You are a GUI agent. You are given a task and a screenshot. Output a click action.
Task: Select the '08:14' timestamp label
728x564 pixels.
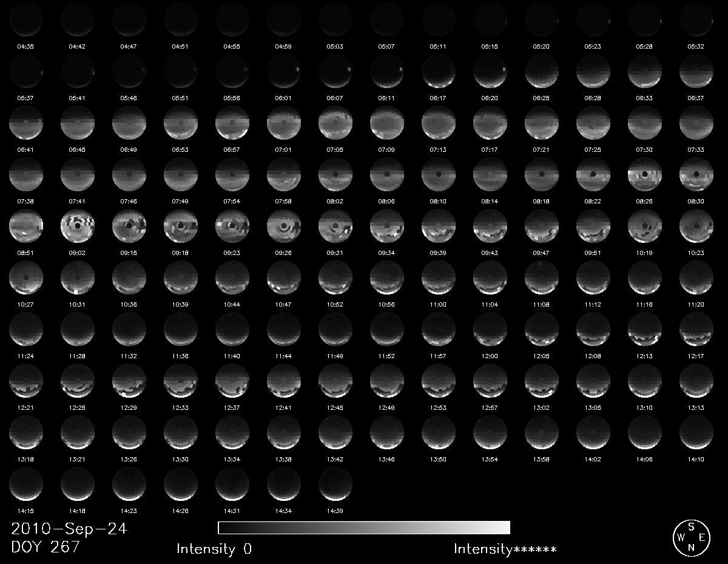490,201
